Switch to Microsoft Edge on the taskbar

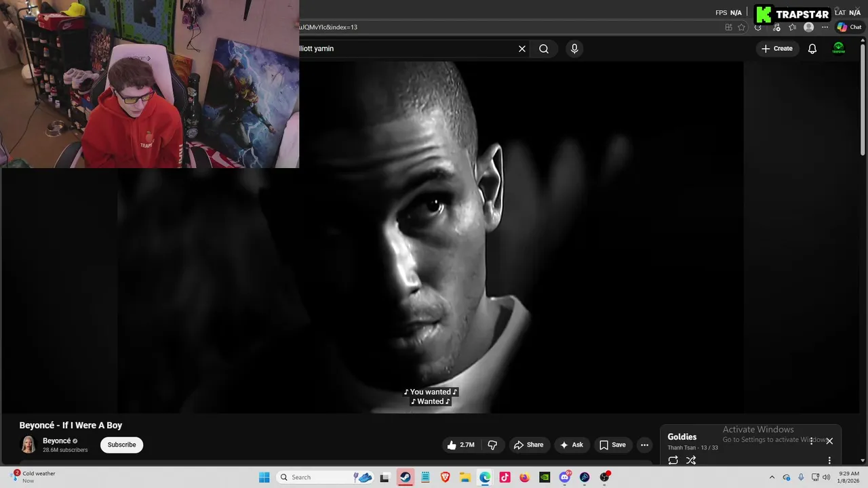click(485, 477)
